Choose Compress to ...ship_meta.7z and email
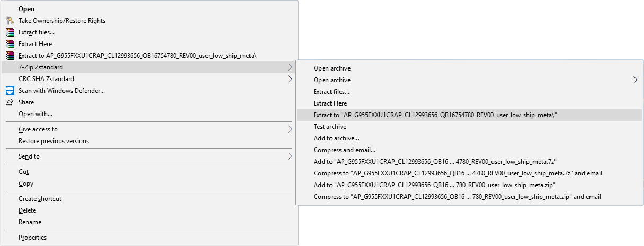Viewport: 644px width, 246px height. [469, 173]
